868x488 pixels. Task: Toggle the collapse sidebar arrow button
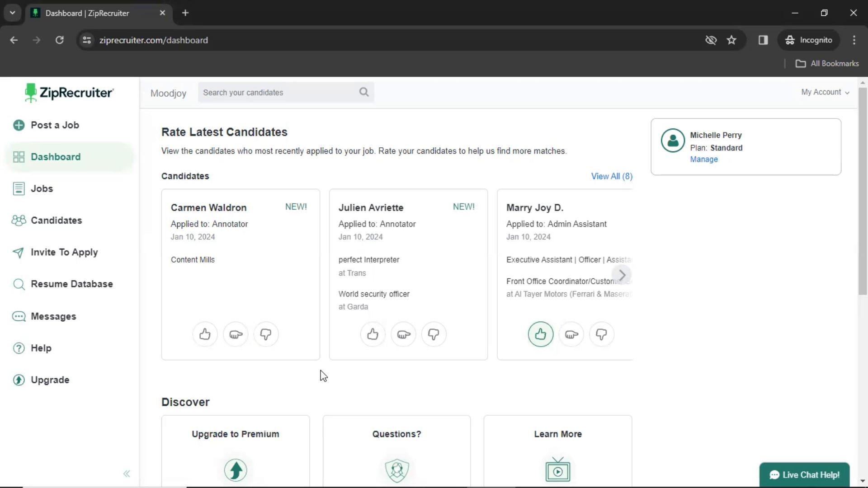point(127,473)
